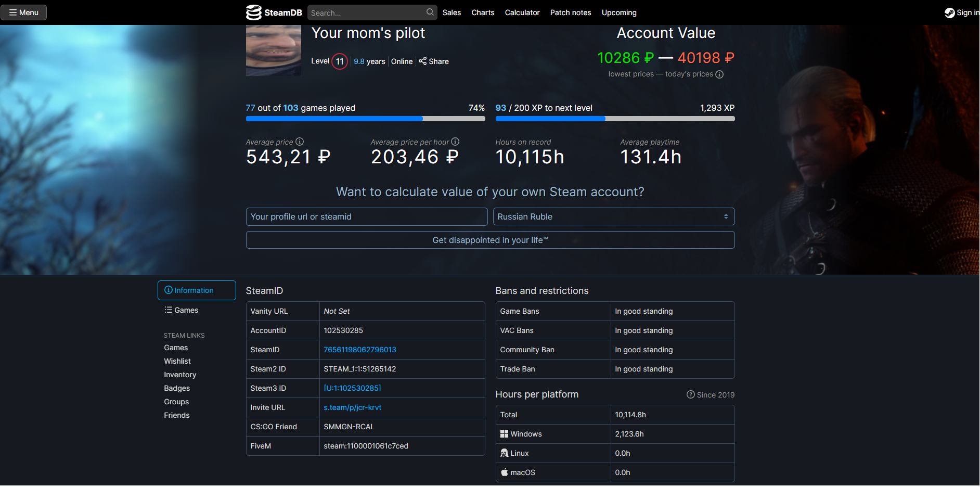Click Windows hours 2,123.6h value
Viewport: 980px width, 487px height.
pyautogui.click(x=629, y=434)
